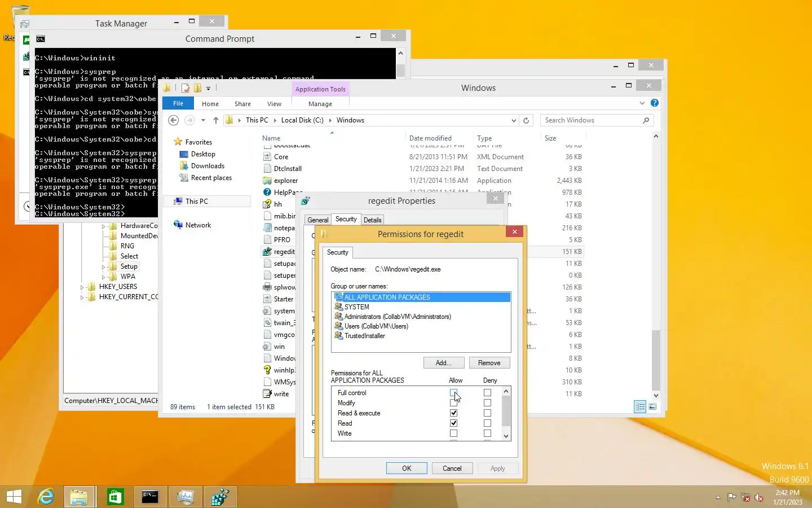Allow Modify permission checkbox
The width and height of the screenshot is (812, 508).
coord(453,403)
